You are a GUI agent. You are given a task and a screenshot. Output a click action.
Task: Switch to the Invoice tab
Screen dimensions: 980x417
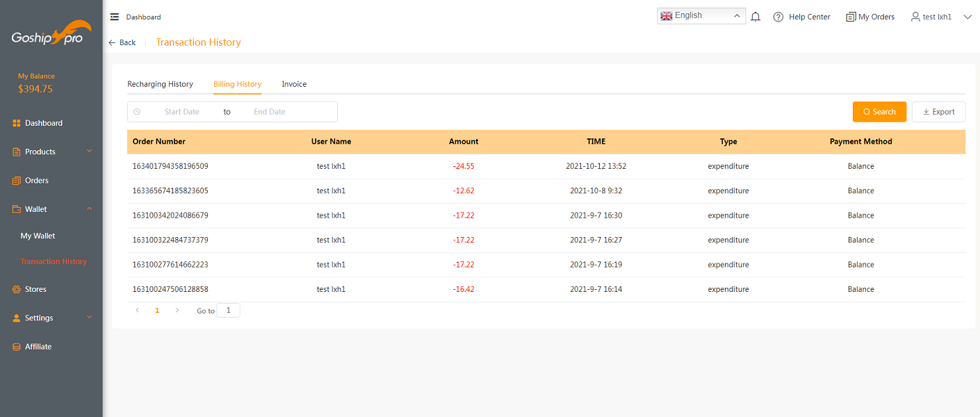click(294, 84)
